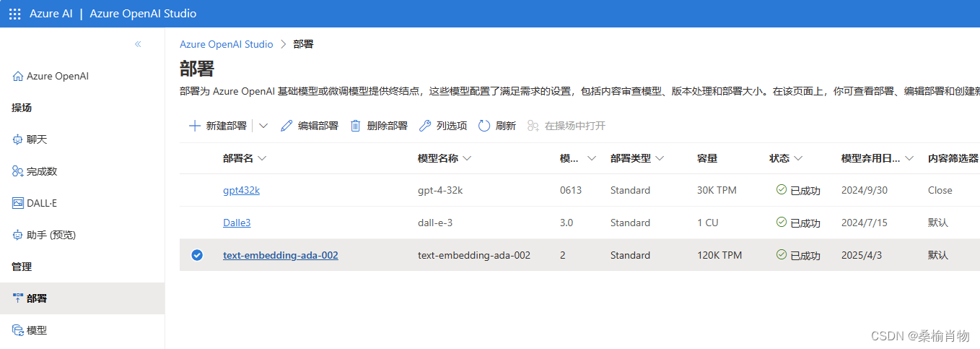Click success status icon in text-embedding-ada-002 row
This screenshot has width=980, height=349.
(781, 254)
